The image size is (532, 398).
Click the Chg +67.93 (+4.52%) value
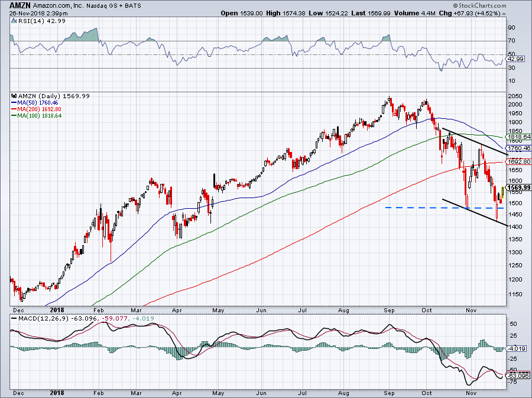tap(469, 13)
